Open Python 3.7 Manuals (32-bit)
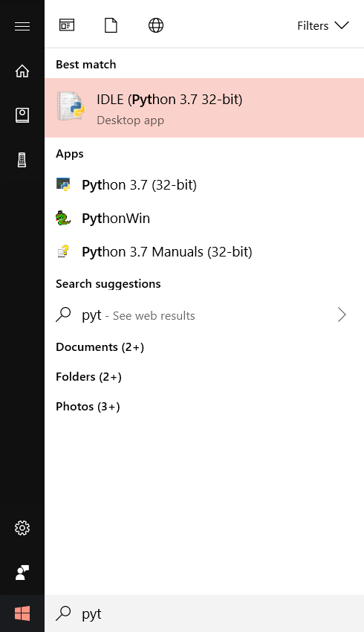The height and width of the screenshot is (632, 364). click(x=204, y=252)
